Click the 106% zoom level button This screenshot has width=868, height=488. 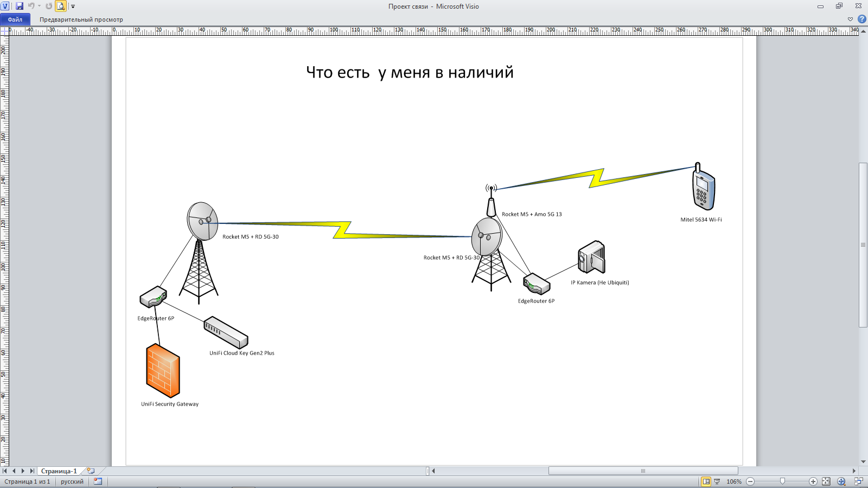pyautogui.click(x=734, y=481)
